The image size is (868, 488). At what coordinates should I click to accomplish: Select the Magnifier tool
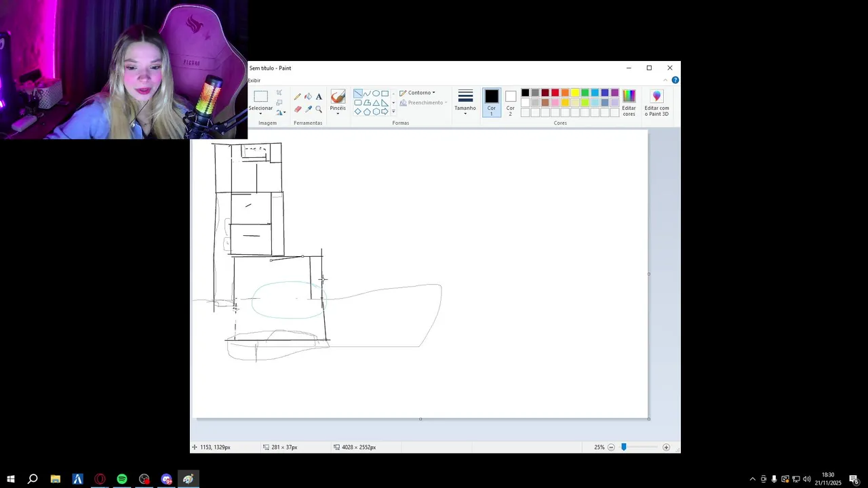coord(319,109)
